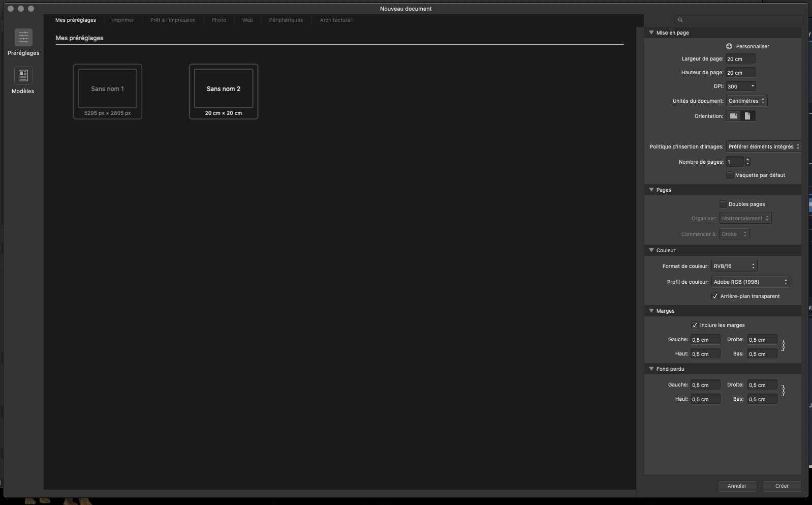Click Fond perdu Haut field
Screen dimensions: 812x505
(705, 399)
